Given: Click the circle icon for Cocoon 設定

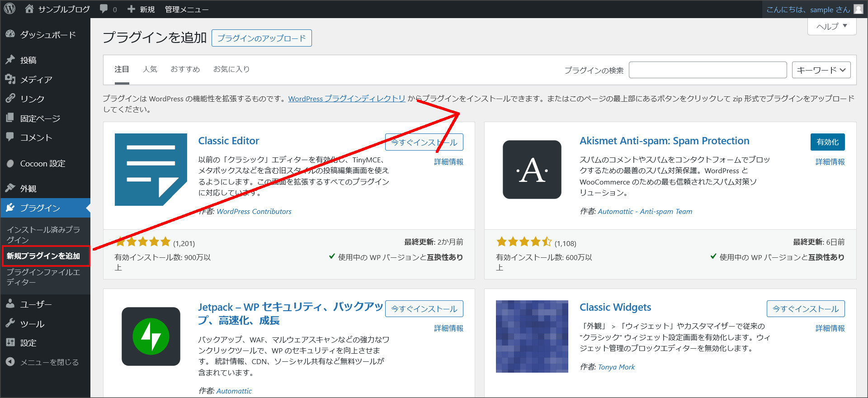Looking at the screenshot, I should pos(10,163).
